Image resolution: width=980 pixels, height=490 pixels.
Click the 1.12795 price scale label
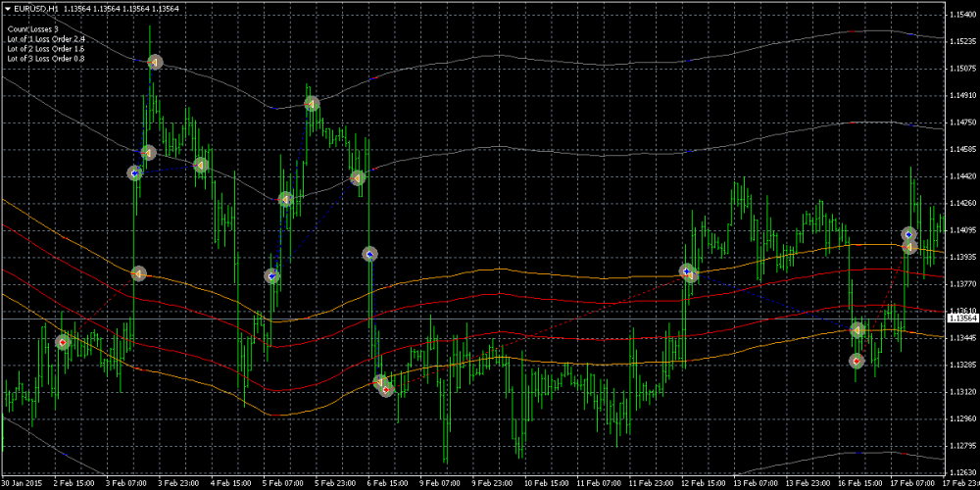(x=961, y=446)
